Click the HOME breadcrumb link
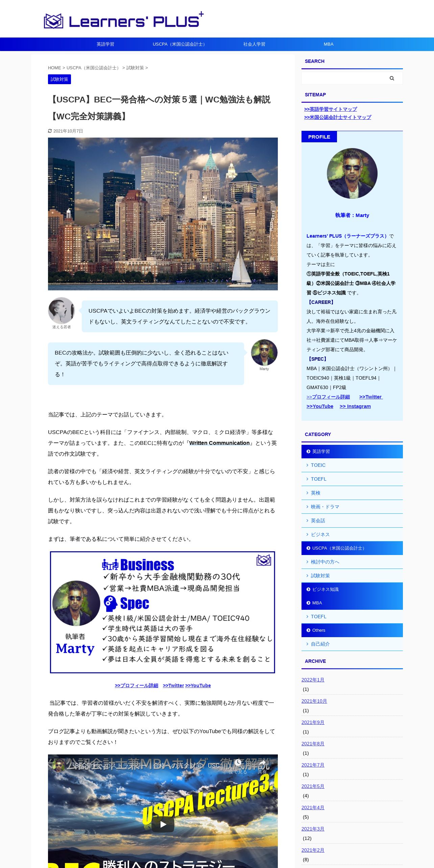 (54, 68)
